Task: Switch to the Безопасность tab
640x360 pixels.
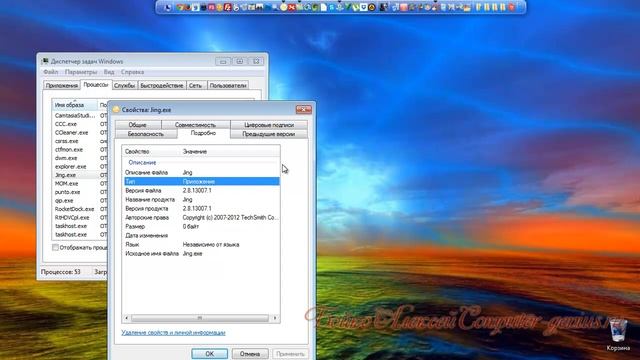Action: (146, 134)
